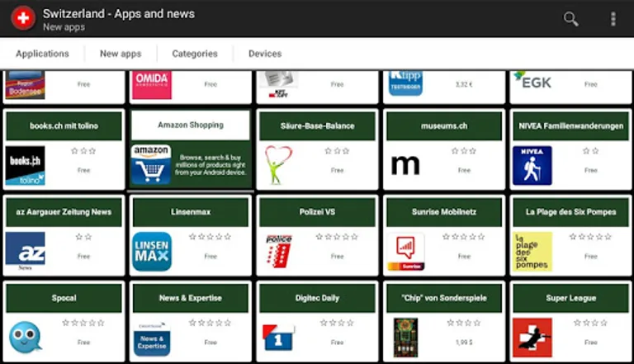Tap the OMIDA pink app icon
The image size is (634, 364).
click(152, 84)
